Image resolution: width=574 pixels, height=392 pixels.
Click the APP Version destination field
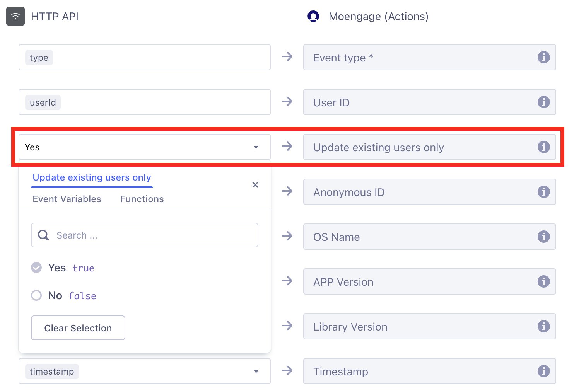pyautogui.click(x=430, y=281)
